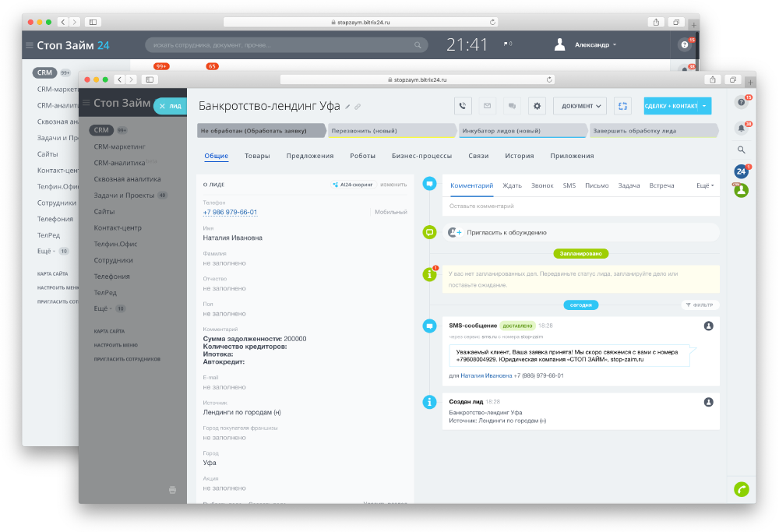Click the СДЕЛКУ + КОНТАКТ button
The image size is (779, 532).
(671, 106)
